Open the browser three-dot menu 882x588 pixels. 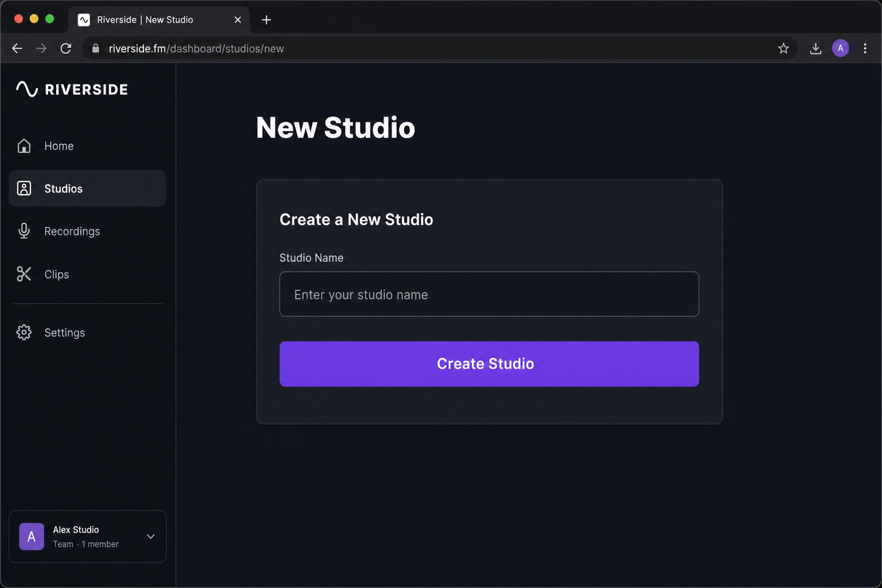pyautogui.click(x=865, y=48)
